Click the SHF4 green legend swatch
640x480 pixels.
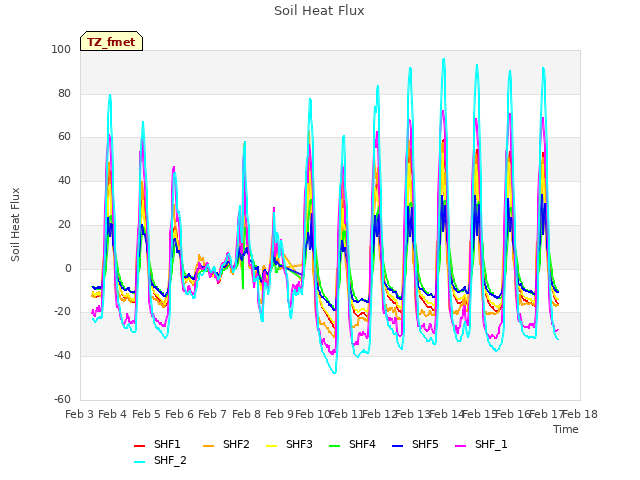click(334, 446)
